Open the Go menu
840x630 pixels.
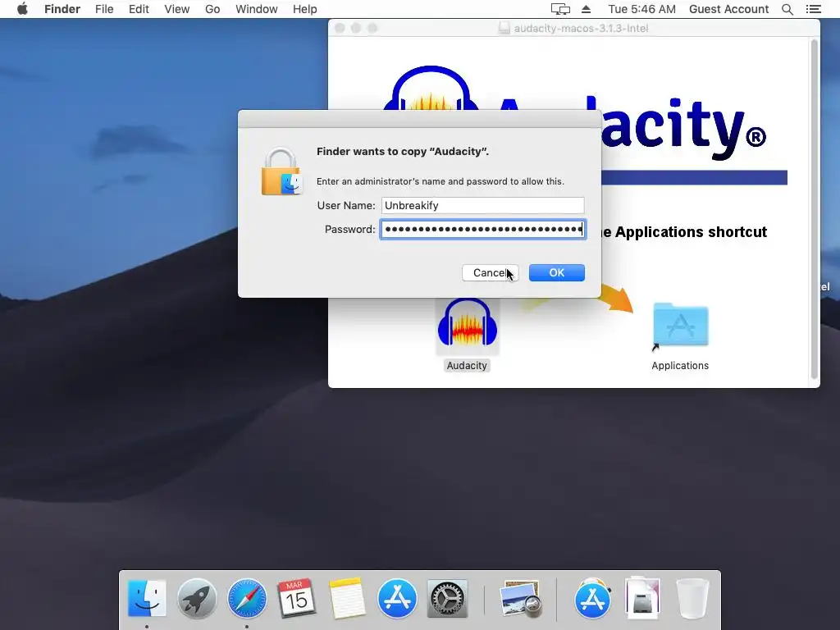coord(212,9)
